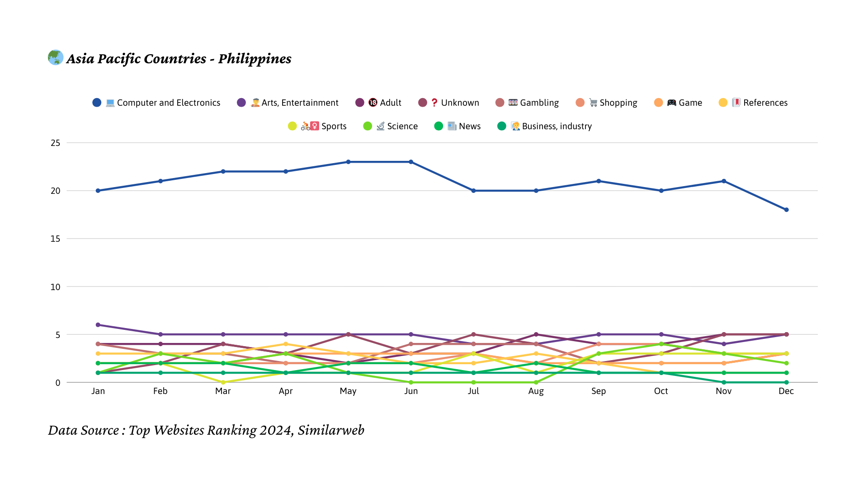Click the Sports legend label
Screen dimensions: 868x488
point(334,127)
